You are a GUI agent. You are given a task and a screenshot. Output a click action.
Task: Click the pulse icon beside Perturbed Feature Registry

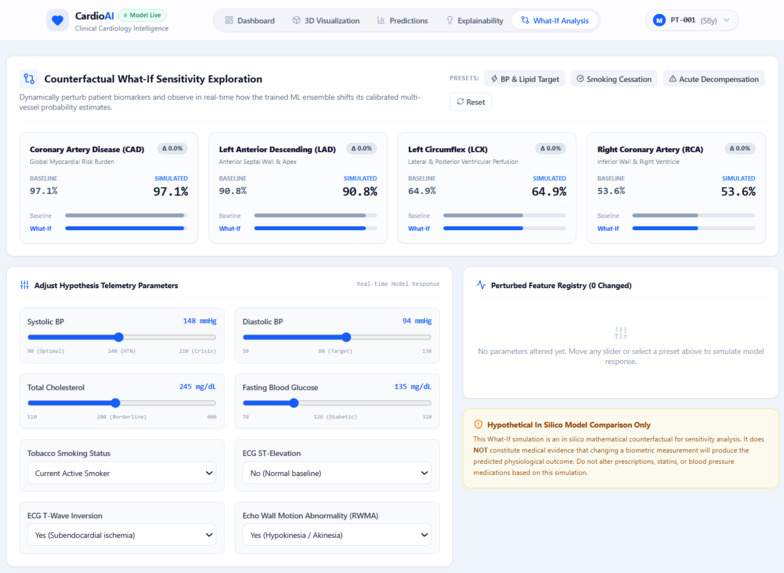[x=481, y=285]
